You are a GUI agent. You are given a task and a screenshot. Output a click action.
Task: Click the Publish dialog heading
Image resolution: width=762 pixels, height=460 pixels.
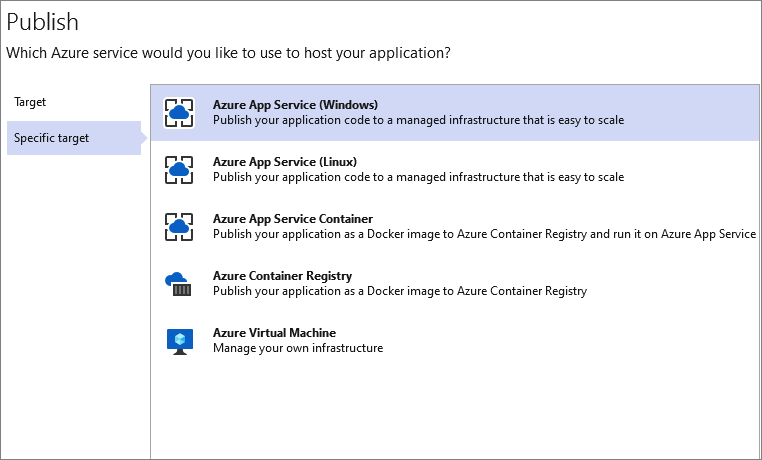tap(43, 21)
